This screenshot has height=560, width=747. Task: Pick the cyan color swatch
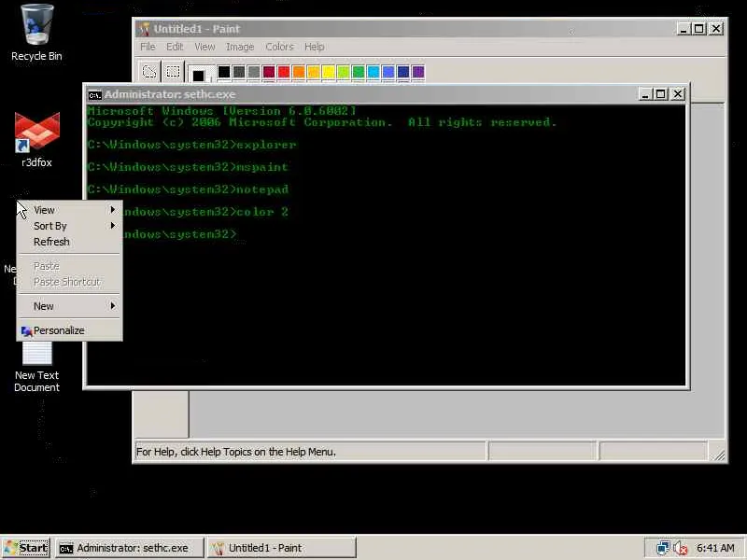point(373,72)
